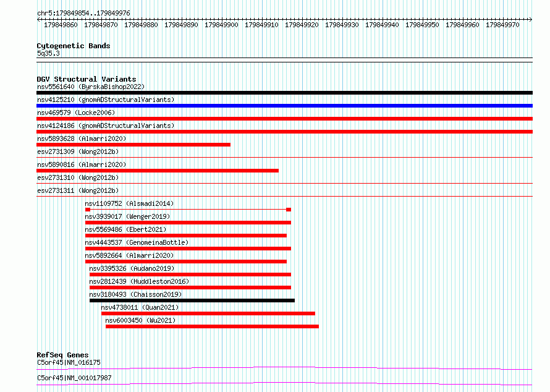Open the nsv4125210 (gnomADStructuralVariants) label
The height and width of the screenshot is (392, 550).
[106, 100]
